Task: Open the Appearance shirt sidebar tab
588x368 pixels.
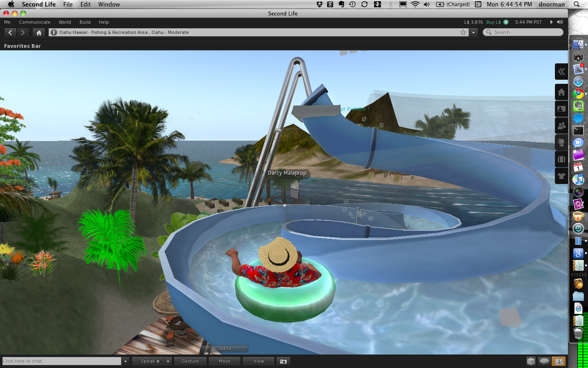Action: [x=561, y=176]
